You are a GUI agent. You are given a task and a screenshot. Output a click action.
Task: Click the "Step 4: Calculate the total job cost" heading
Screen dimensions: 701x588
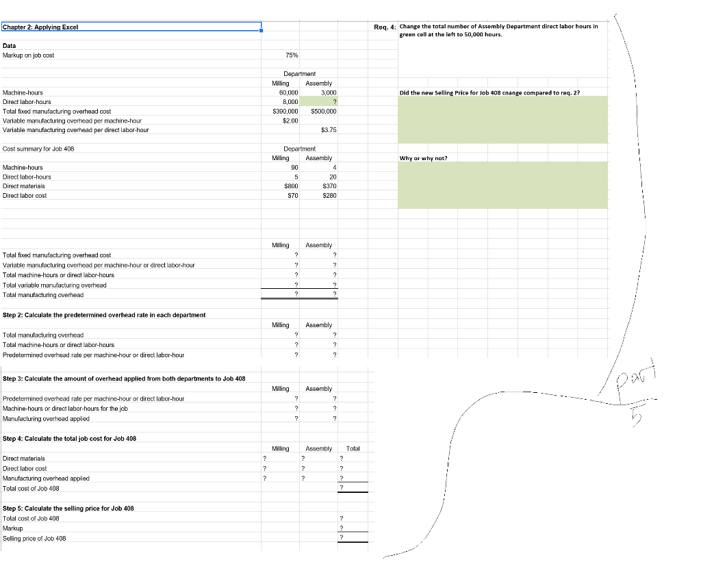click(x=69, y=439)
